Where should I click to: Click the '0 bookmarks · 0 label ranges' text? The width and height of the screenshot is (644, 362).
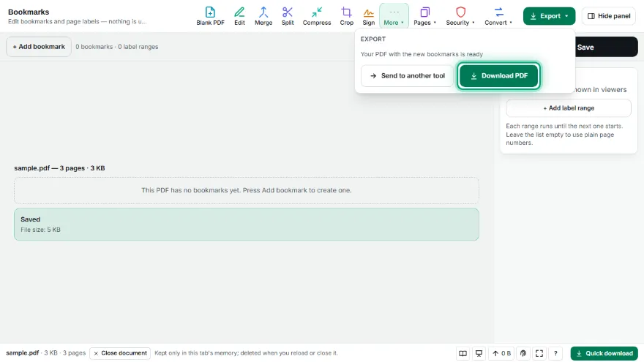click(116, 47)
